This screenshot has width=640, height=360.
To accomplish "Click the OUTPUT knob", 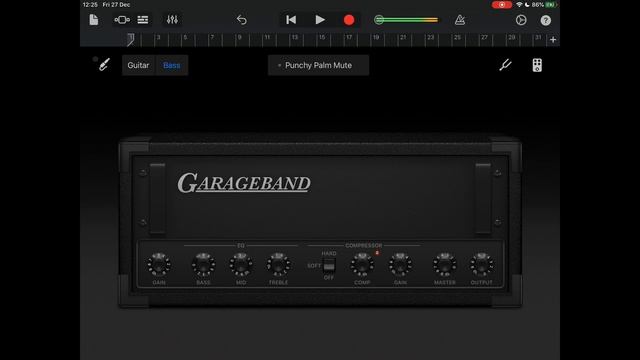I will coord(482,264).
